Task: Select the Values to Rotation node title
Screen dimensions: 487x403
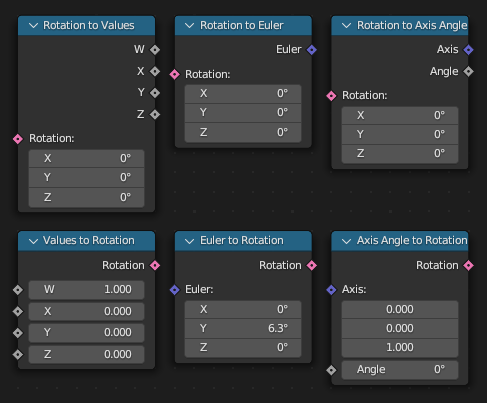Action: [x=89, y=241]
